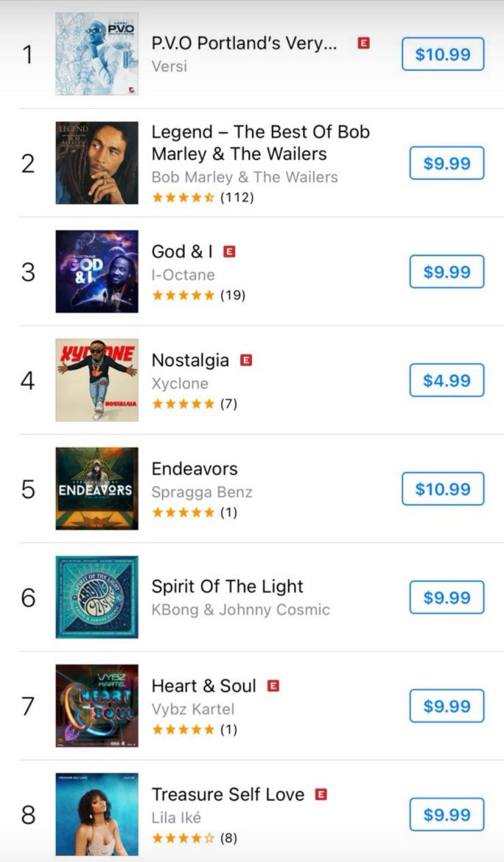Purchase God & I for $9.99

tap(447, 272)
